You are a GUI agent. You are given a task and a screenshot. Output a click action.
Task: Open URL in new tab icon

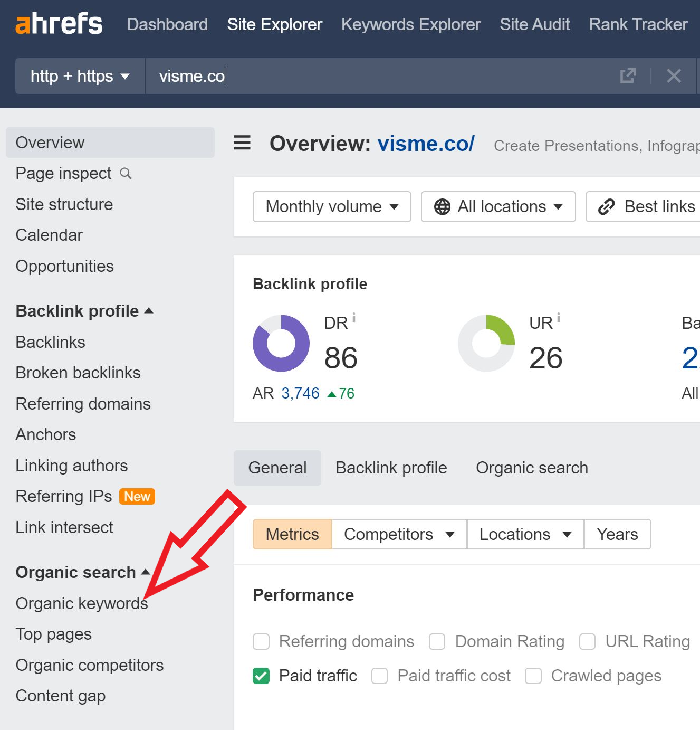tap(628, 76)
